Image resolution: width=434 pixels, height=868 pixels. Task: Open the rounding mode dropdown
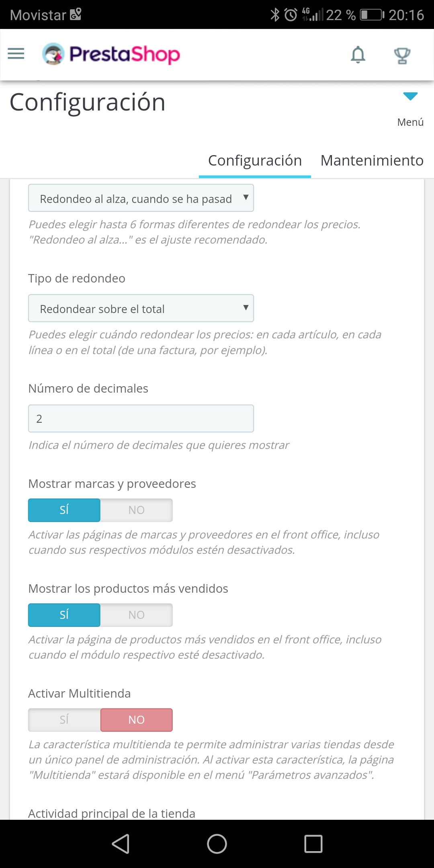tap(141, 198)
